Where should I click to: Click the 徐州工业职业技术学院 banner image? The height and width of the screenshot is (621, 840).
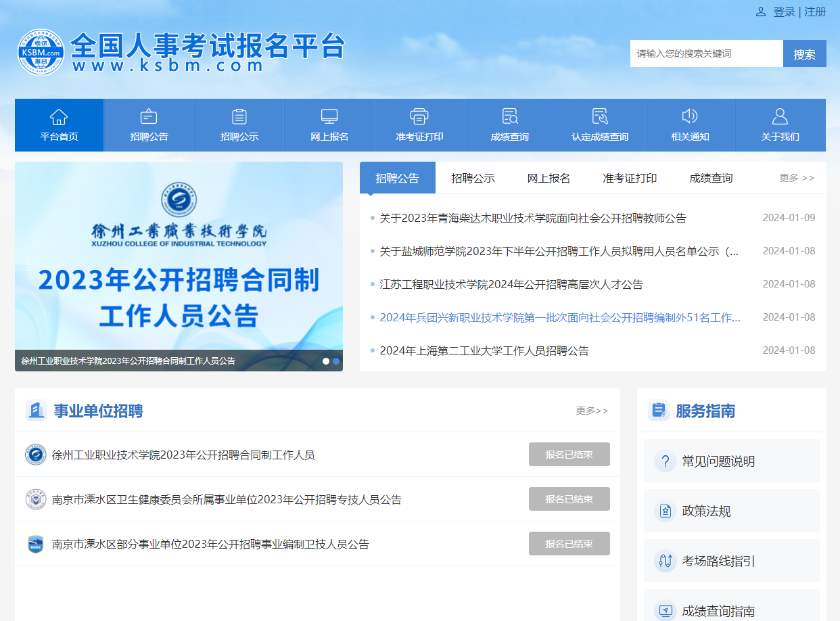click(179, 257)
